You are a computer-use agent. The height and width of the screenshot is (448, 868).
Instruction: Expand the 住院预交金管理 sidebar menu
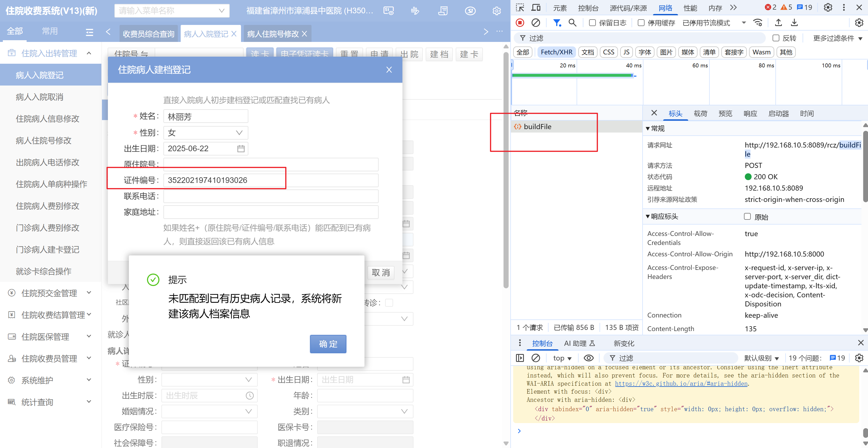click(x=49, y=293)
